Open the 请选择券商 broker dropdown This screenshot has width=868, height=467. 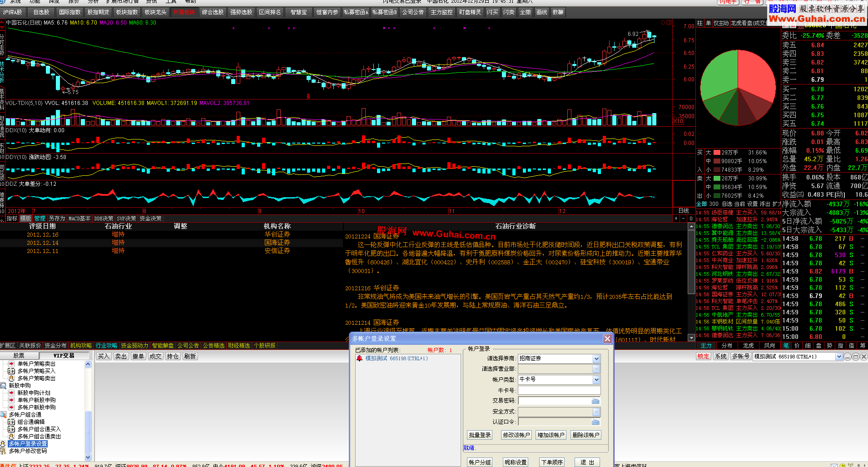(x=596, y=359)
